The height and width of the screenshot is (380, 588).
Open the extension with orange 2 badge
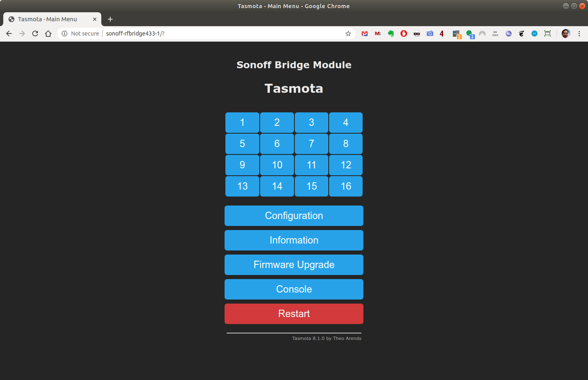point(457,34)
